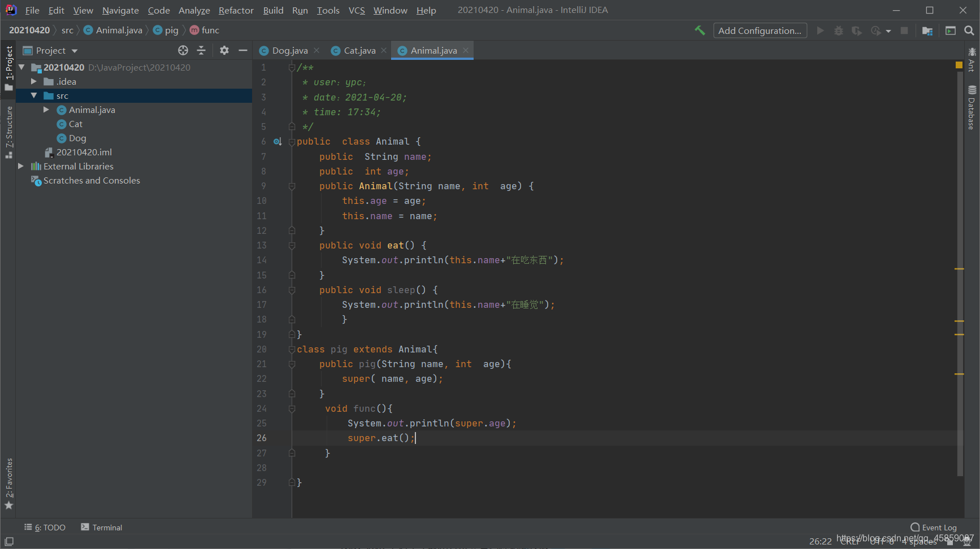Select the Dog class in the project tree
The width and height of the screenshot is (980, 549).
(x=77, y=138)
